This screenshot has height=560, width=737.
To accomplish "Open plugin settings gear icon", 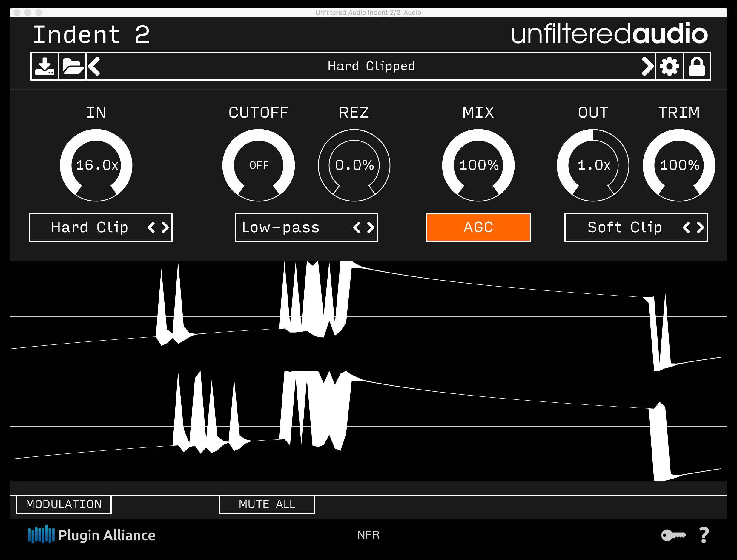I will [669, 66].
